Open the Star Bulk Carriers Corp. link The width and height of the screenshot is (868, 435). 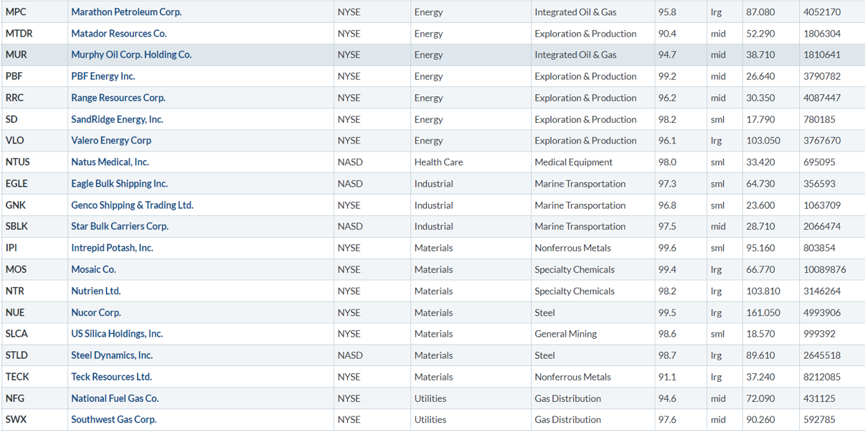[x=120, y=226]
